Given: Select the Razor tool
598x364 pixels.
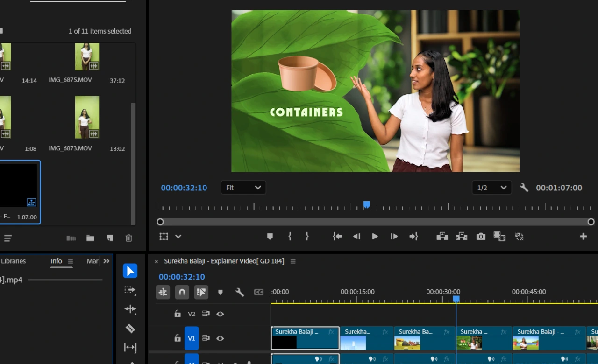Looking at the screenshot, I should (x=130, y=329).
